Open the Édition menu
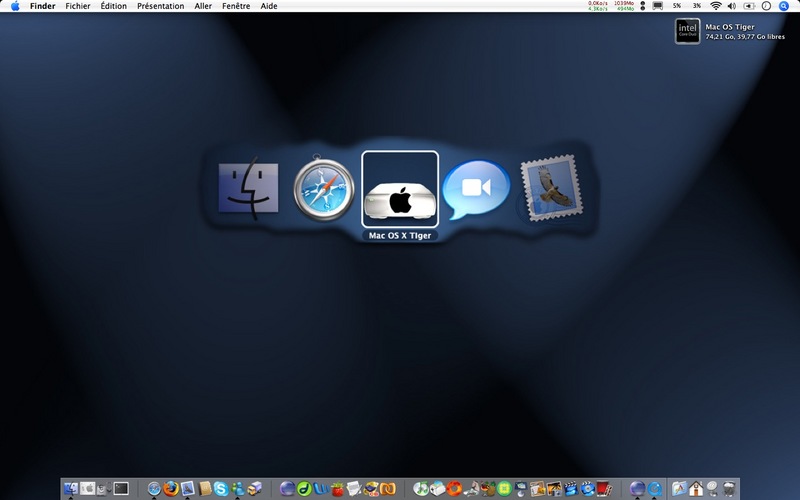The height and width of the screenshot is (500, 800). pos(113,6)
